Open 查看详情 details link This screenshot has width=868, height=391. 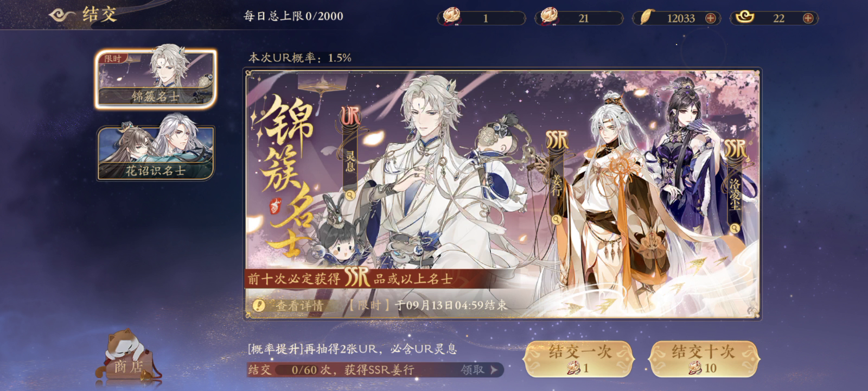tap(299, 306)
